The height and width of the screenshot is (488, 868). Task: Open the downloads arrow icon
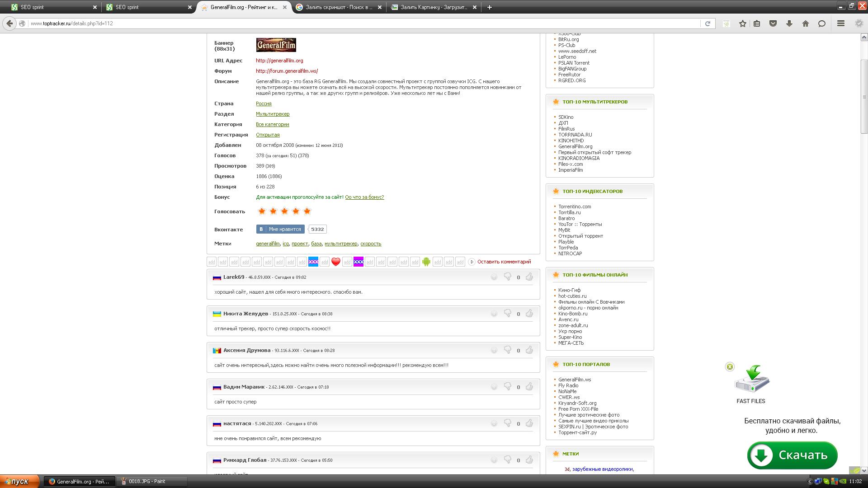tap(789, 23)
